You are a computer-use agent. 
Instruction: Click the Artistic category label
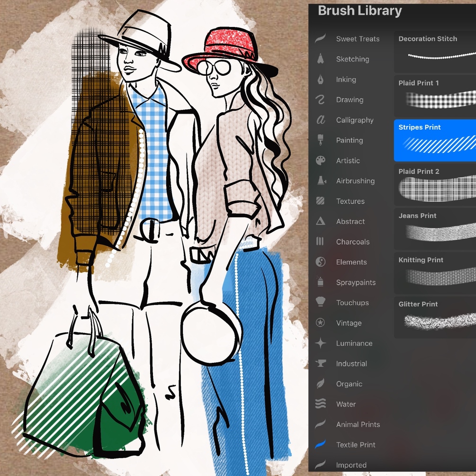pyautogui.click(x=348, y=160)
